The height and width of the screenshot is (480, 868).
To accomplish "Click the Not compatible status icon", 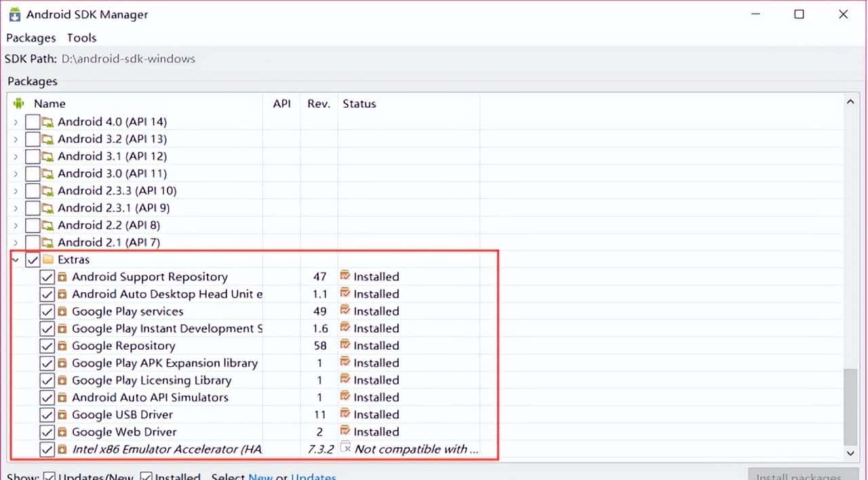I will [346, 447].
